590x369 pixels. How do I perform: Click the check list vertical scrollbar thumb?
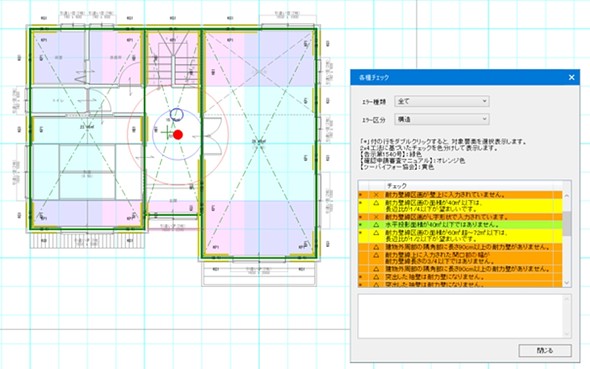(567, 223)
